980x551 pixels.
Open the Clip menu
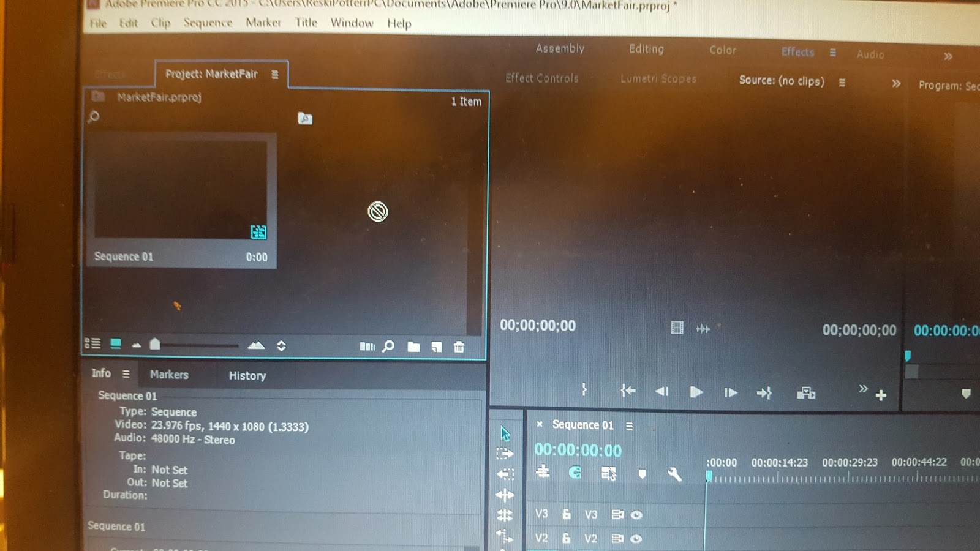click(160, 23)
